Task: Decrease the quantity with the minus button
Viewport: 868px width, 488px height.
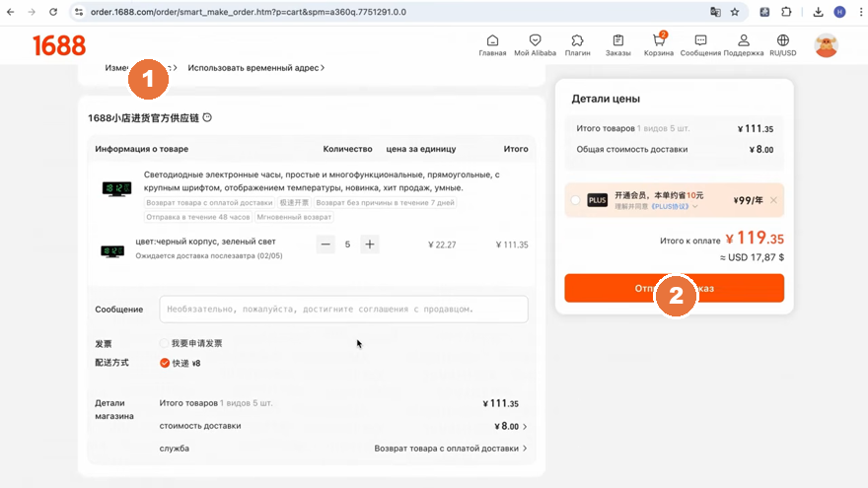Action: pyautogui.click(x=325, y=244)
